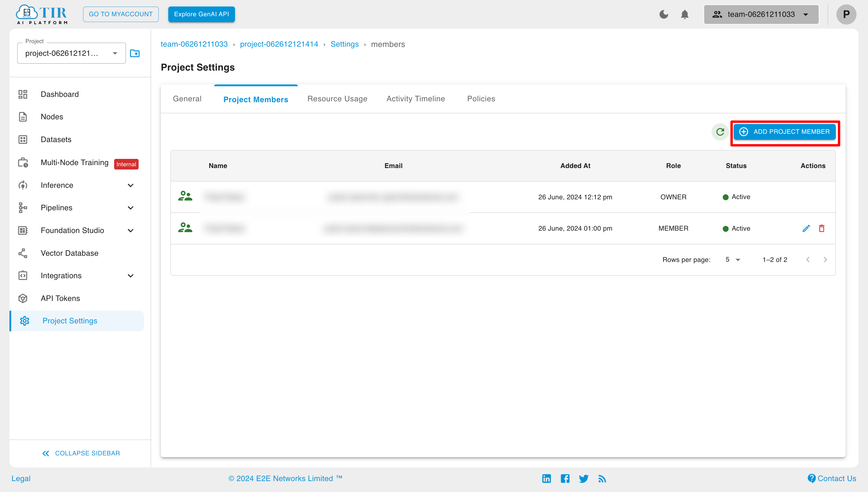Image resolution: width=868 pixels, height=492 pixels.
Task: Open team-06261211033 breadcrumb link
Action: [194, 44]
